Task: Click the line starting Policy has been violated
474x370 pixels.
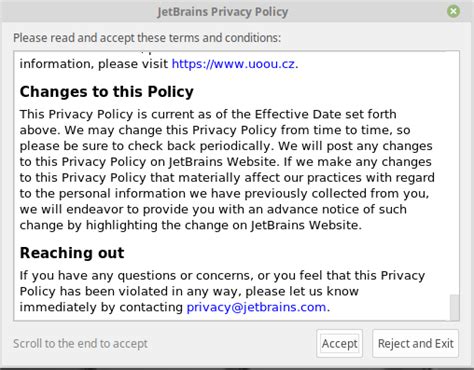Action: click(x=189, y=291)
